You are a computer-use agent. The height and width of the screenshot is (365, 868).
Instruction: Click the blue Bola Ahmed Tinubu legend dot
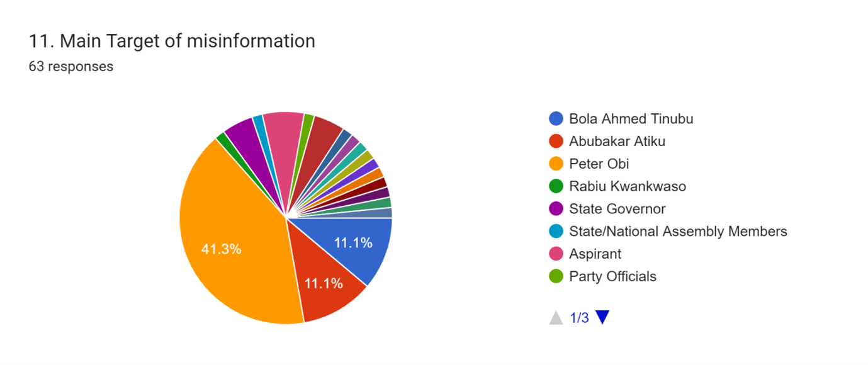(556, 119)
